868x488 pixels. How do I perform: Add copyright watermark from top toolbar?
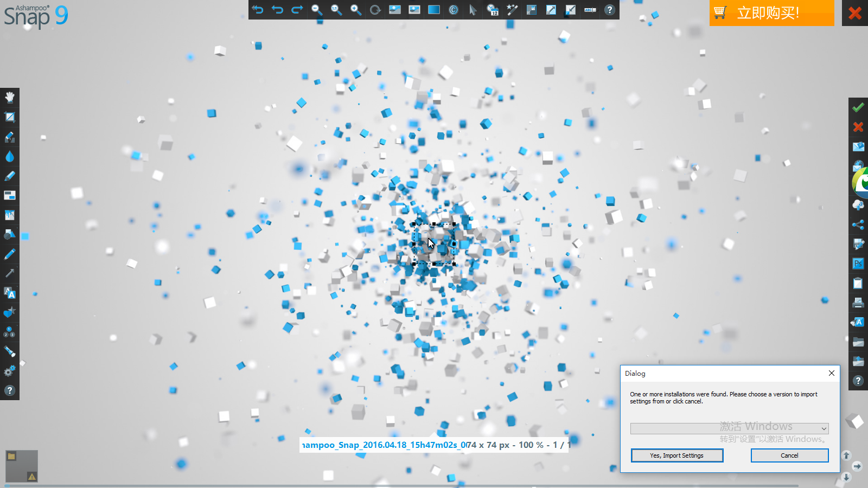coord(454,10)
